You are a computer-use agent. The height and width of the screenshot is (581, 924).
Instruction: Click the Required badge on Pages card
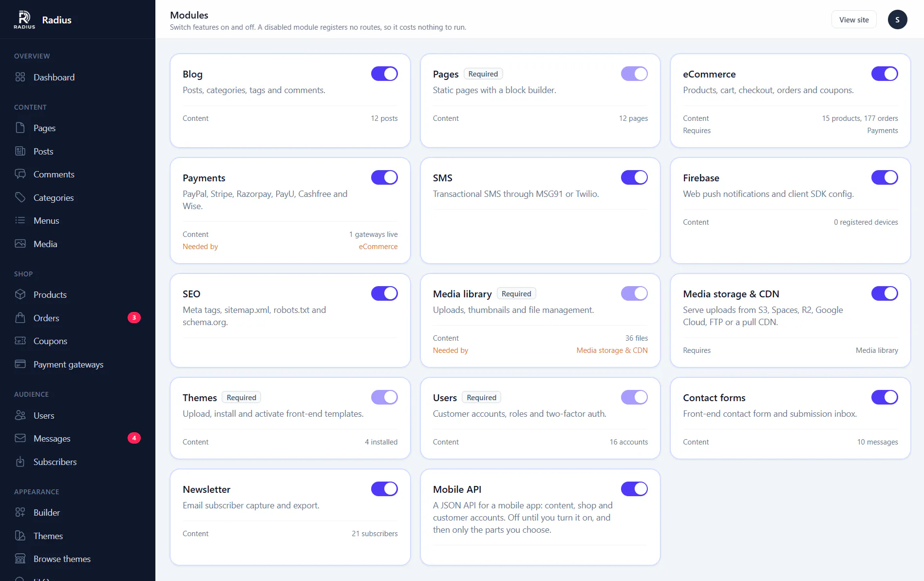point(483,74)
